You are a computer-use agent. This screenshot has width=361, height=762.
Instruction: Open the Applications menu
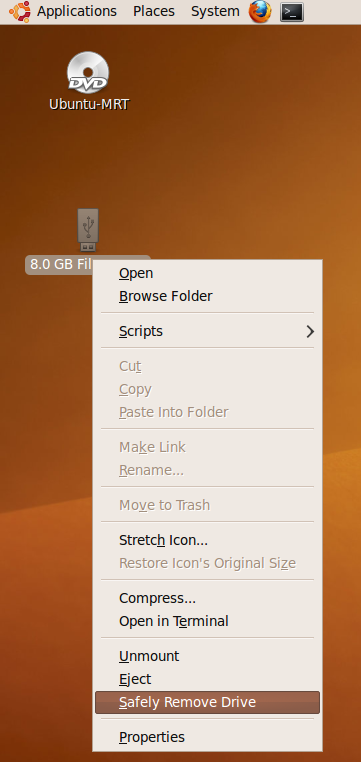point(77,11)
